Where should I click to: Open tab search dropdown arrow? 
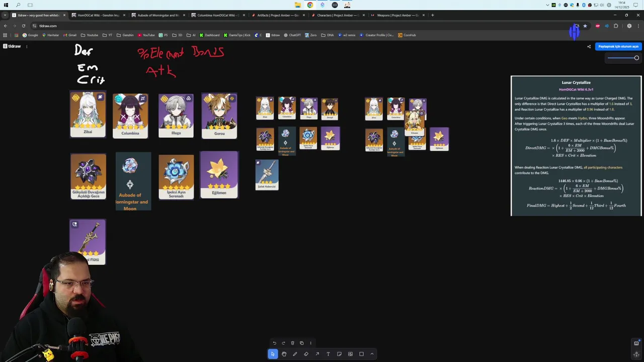5,15
